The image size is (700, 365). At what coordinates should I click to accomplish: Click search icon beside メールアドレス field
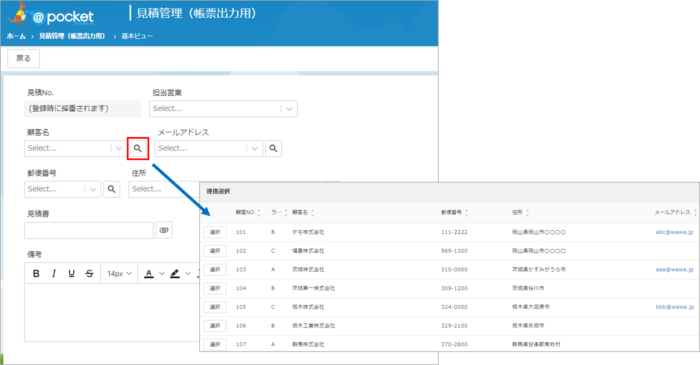coord(273,149)
